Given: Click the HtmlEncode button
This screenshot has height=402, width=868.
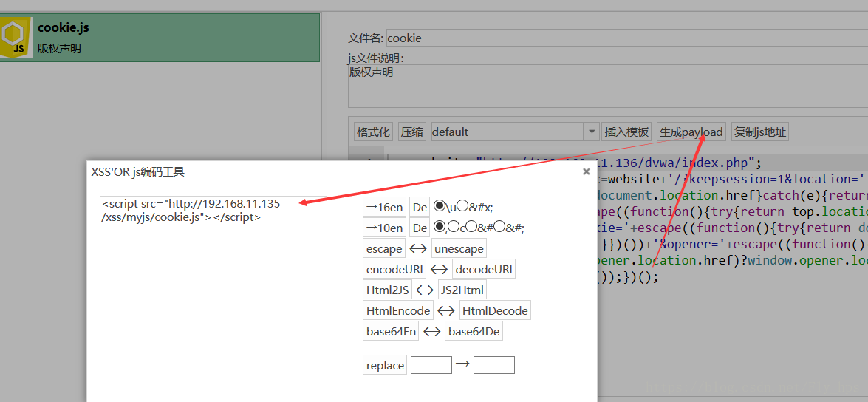Looking at the screenshot, I should [398, 310].
